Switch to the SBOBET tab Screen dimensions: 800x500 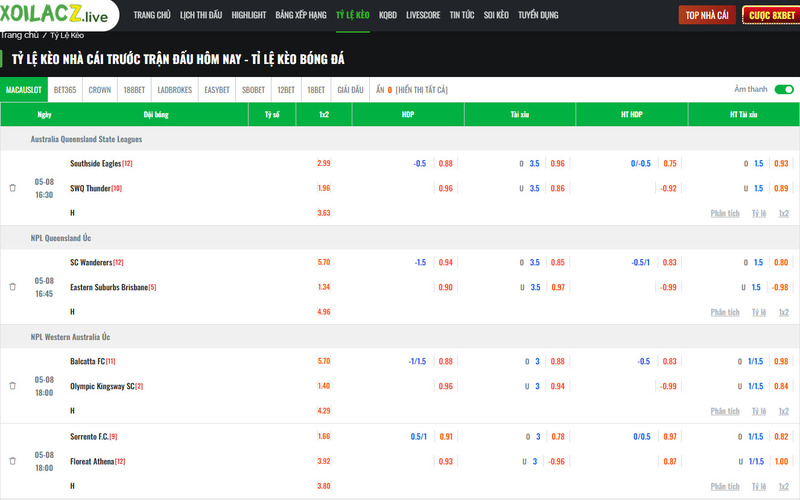pyautogui.click(x=254, y=90)
